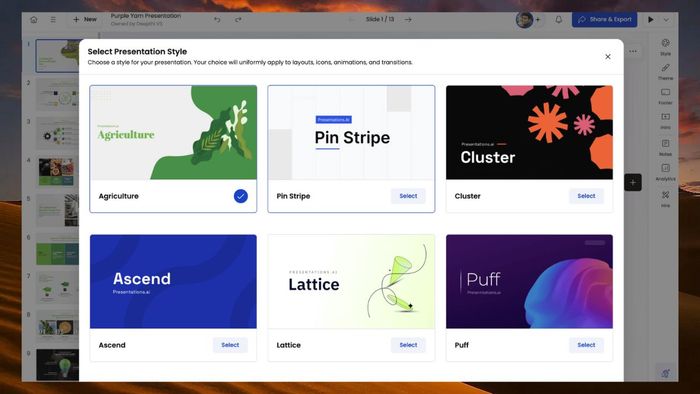The height and width of the screenshot is (394, 700).
Task: Close the Select Presentation Style dialog
Action: [x=608, y=57]
